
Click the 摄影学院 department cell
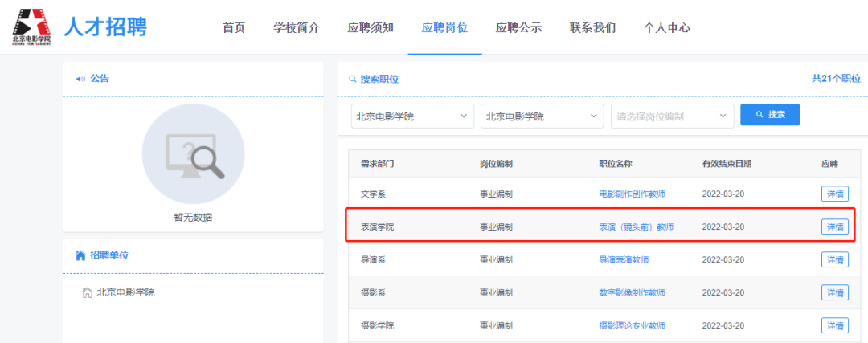378,325
